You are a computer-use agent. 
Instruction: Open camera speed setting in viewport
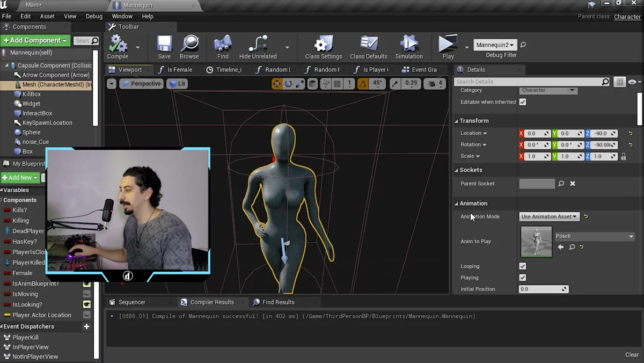point(434,84)
